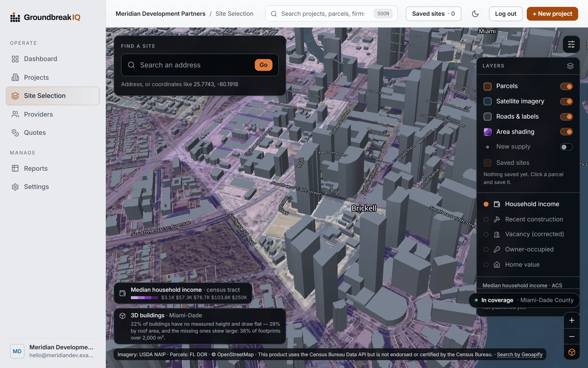Open Settings from the sidebar
The image size is (588, 368).
click(53, 187)
